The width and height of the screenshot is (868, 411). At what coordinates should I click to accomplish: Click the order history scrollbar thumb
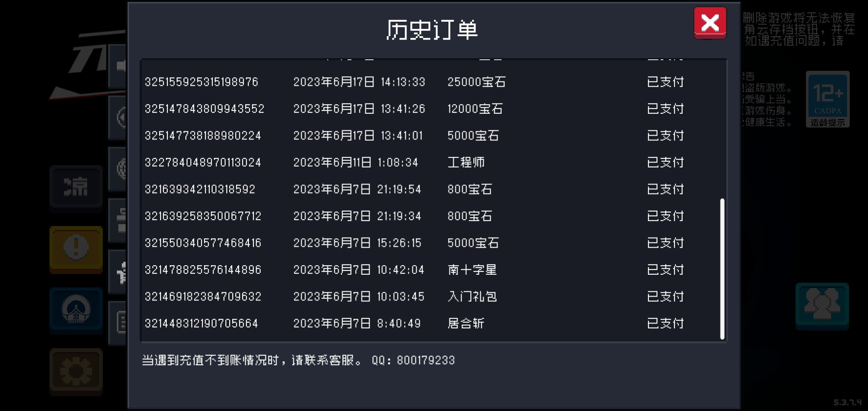click(x=722, y=269)
